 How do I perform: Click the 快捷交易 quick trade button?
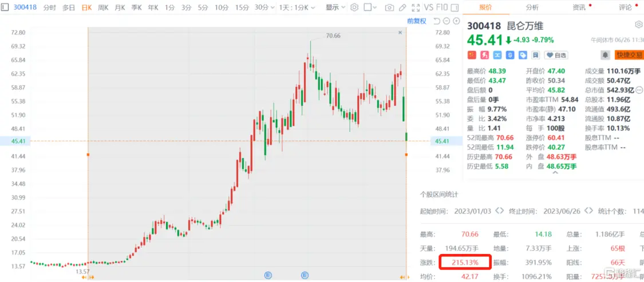point(629,55)
